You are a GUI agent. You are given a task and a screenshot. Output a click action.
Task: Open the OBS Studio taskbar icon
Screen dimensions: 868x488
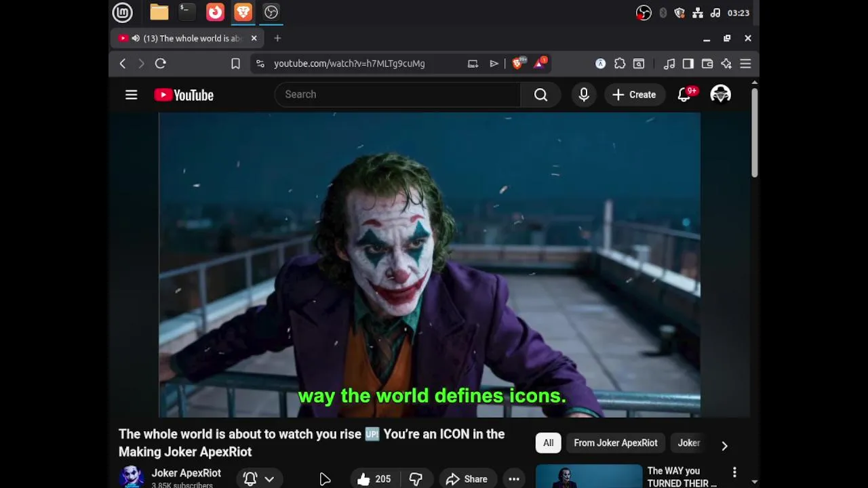tap(271, 12)
